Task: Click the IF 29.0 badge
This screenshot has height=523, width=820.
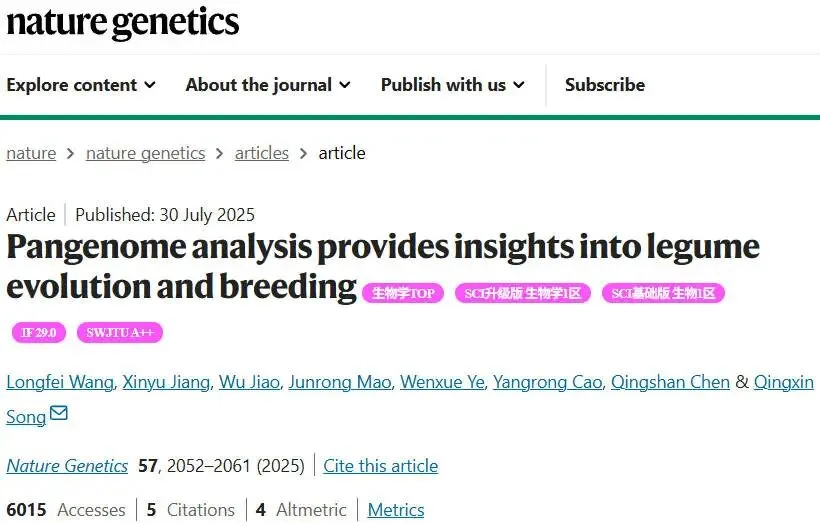Action: (39, 333)
